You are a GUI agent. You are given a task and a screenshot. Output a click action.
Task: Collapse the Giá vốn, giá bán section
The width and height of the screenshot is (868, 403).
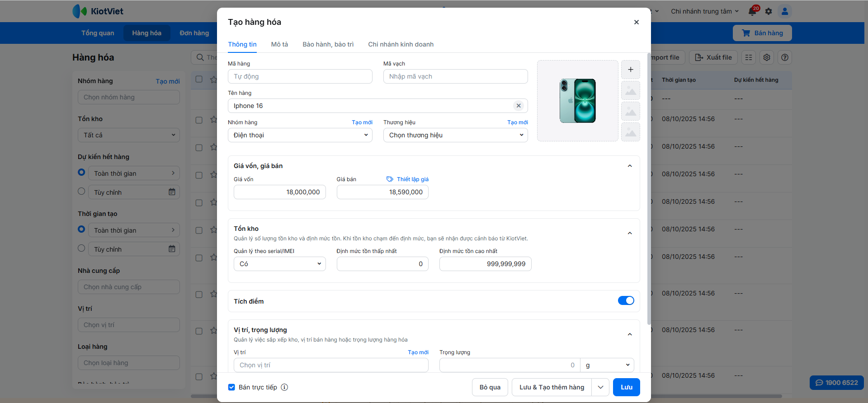630,166
